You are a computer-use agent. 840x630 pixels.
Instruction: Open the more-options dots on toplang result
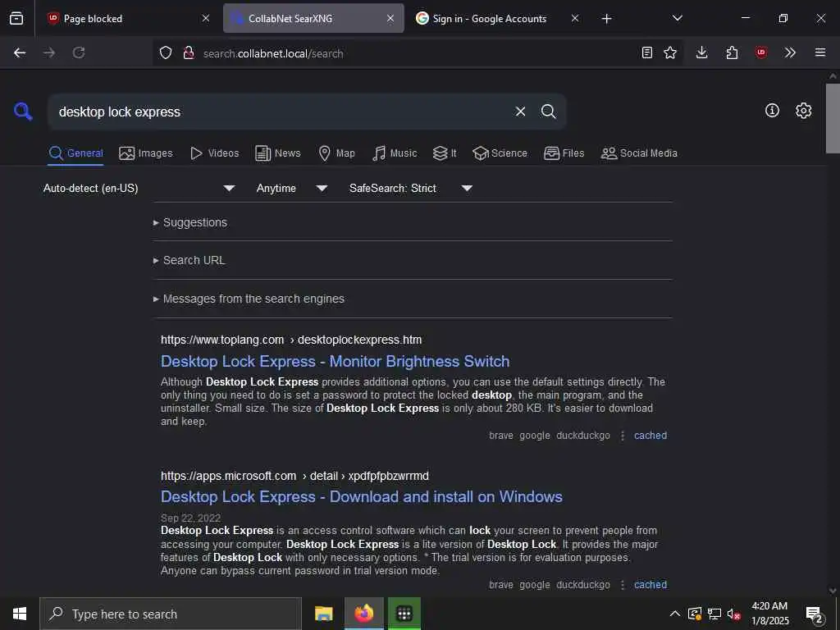point(622,436)
